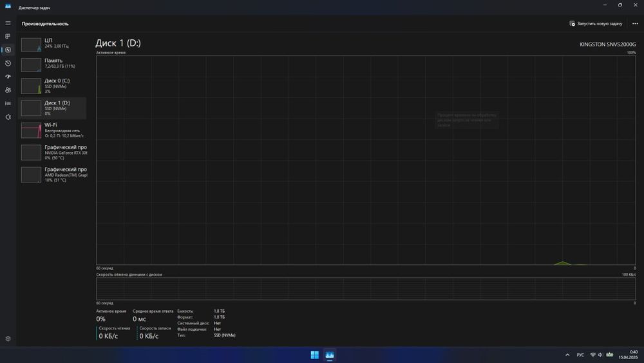
Task: Click the Task Manager title bar app icon
Action: click(x=8, y=6)
